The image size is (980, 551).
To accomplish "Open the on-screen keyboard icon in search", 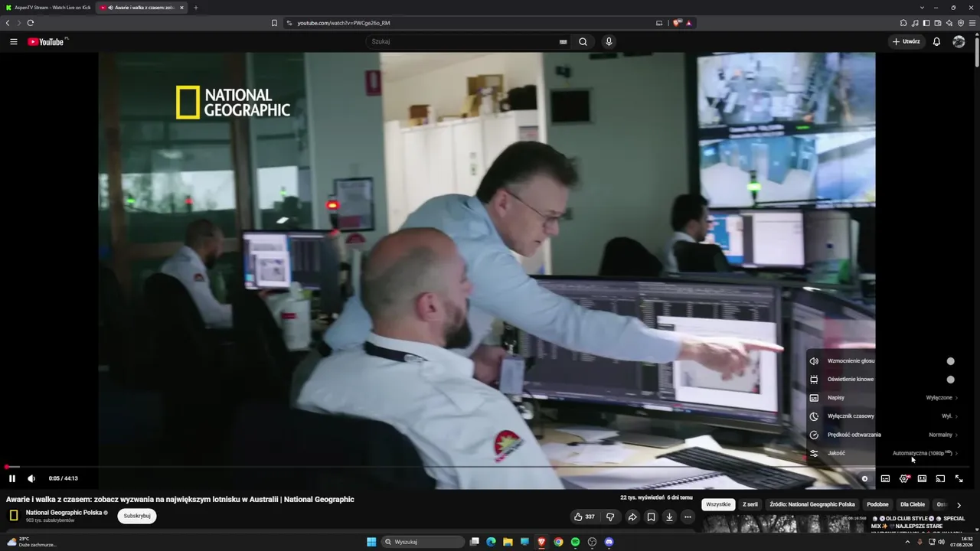I will pyautogui.click(x=563, y=42).
